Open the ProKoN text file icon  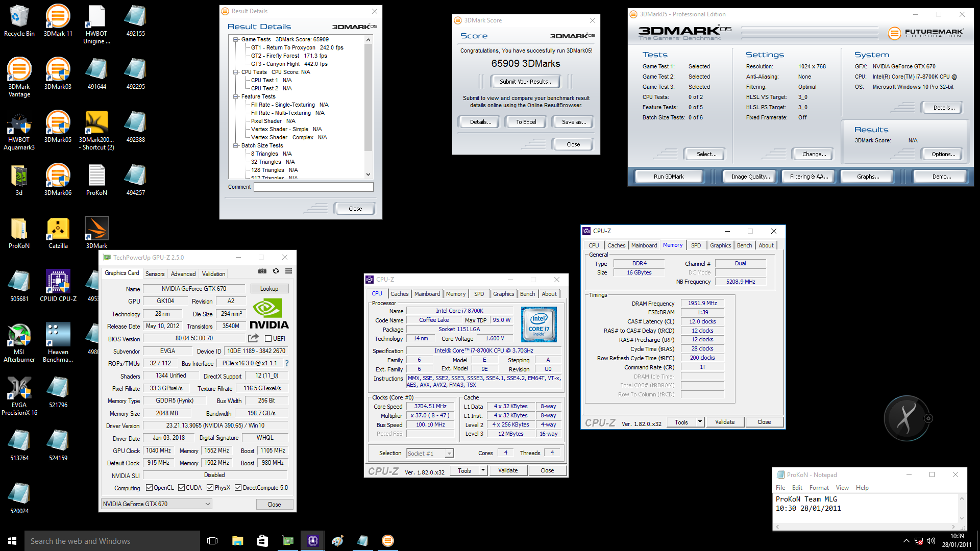click(96, 180)
